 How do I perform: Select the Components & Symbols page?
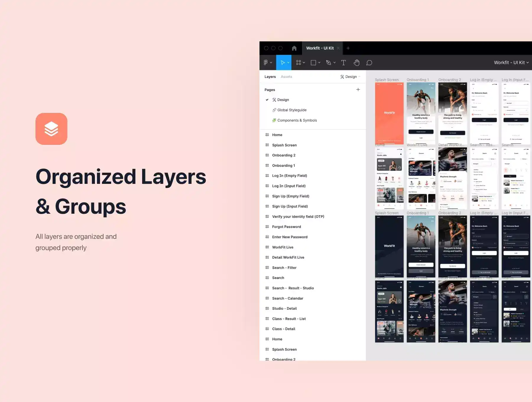coord(297,120)
